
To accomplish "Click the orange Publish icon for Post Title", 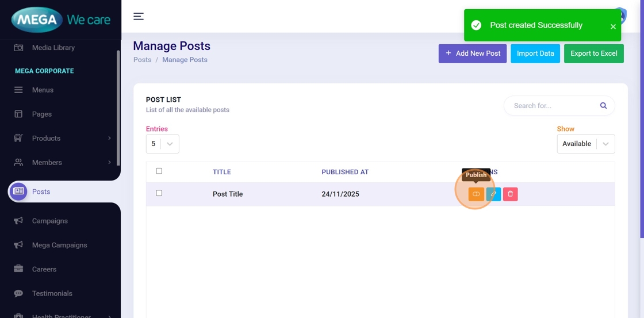I will coord(476,194).
